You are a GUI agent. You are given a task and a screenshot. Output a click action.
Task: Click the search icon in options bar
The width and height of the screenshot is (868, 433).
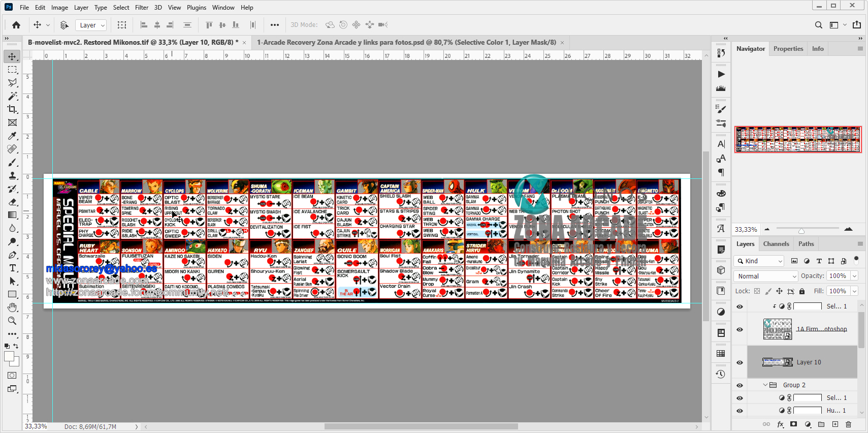coord(818,25)
